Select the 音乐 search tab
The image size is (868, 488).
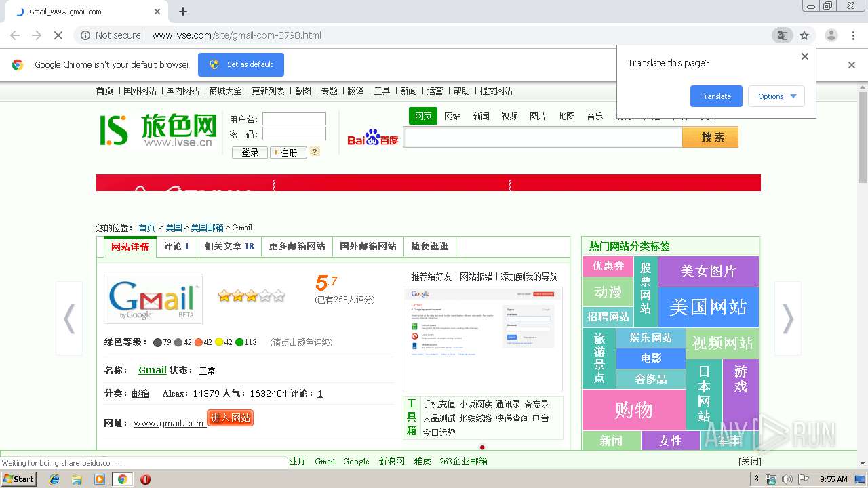(595, 116)
